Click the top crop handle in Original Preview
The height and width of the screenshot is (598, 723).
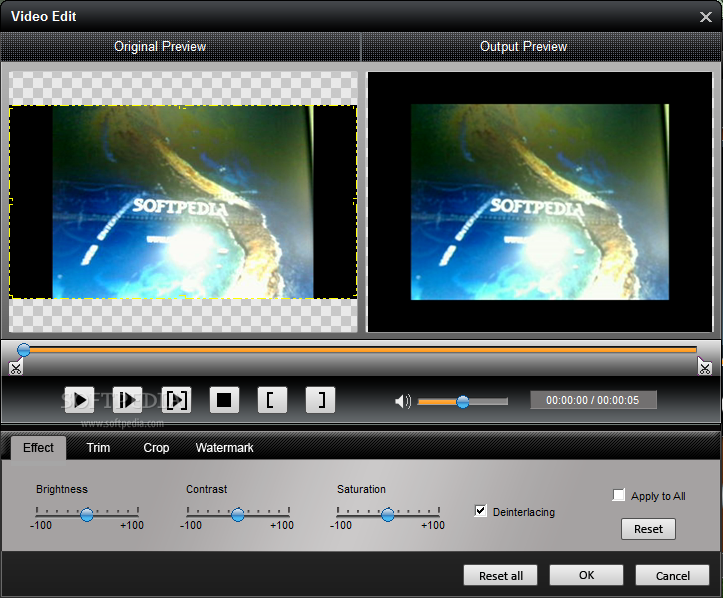point(183,107)
